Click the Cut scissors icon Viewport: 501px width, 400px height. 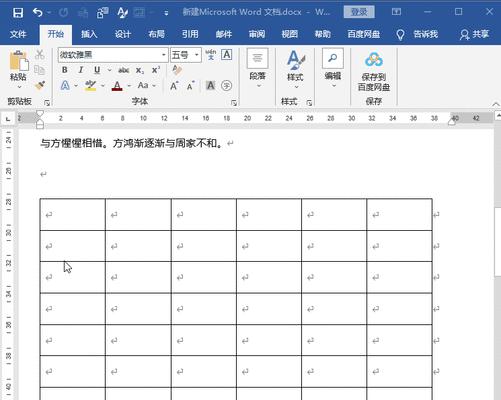click(x=40, y=54)
